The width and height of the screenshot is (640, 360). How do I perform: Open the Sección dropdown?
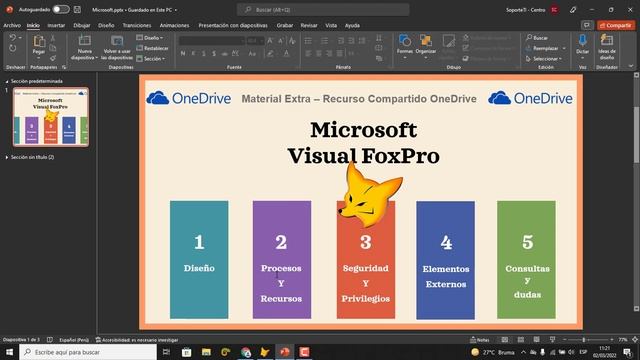point(151,59)
